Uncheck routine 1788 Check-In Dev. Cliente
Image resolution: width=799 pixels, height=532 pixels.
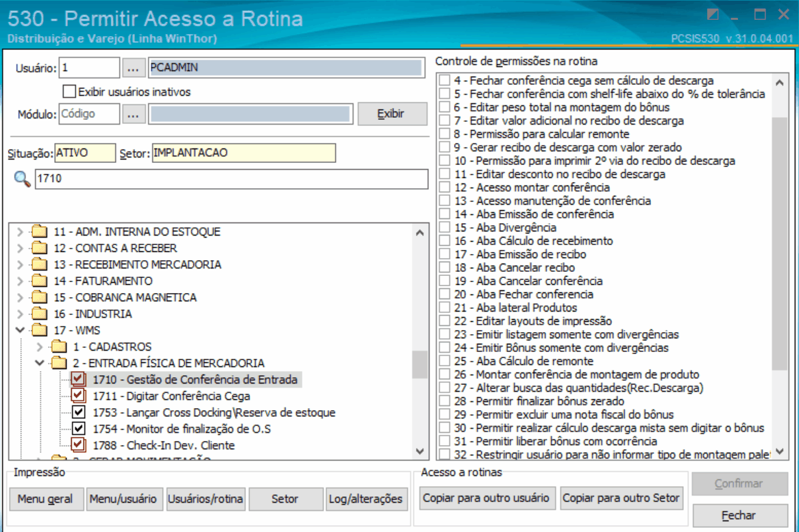pos(78,445)
